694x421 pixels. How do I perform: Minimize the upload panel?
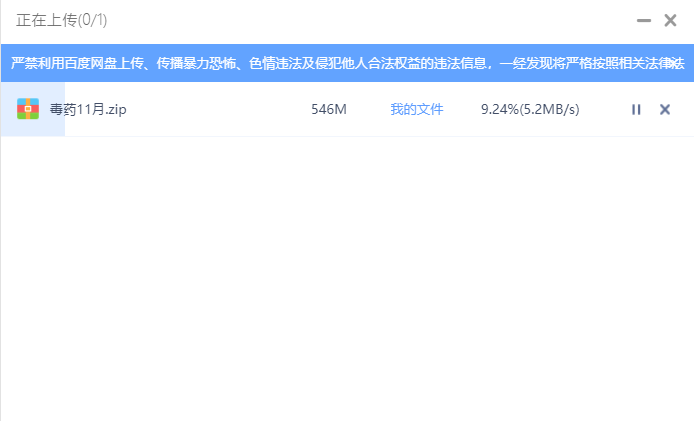[x=643, y=20]
